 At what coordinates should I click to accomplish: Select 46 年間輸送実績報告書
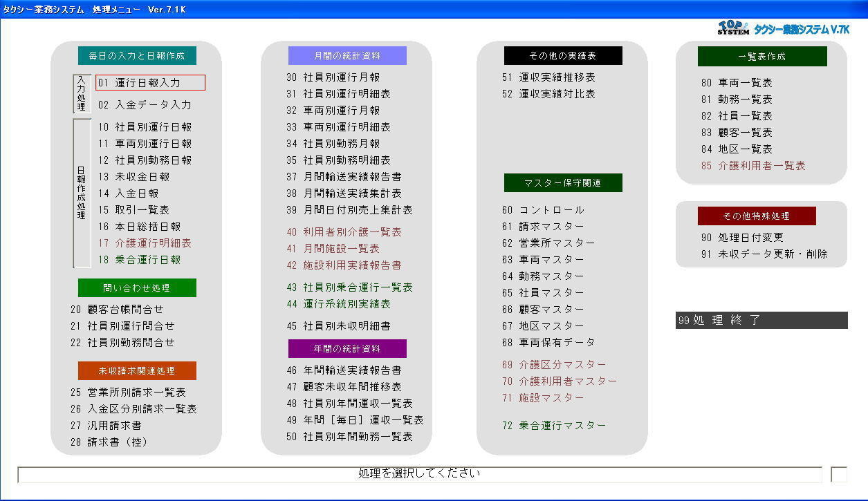(345, 370)
